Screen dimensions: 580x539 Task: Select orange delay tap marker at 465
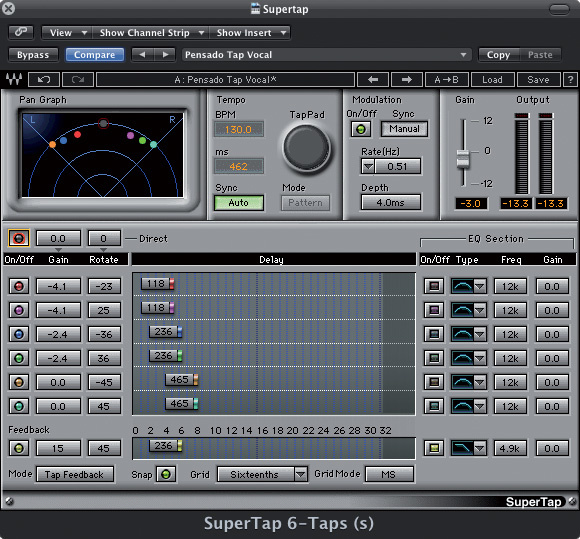[182, 380]
